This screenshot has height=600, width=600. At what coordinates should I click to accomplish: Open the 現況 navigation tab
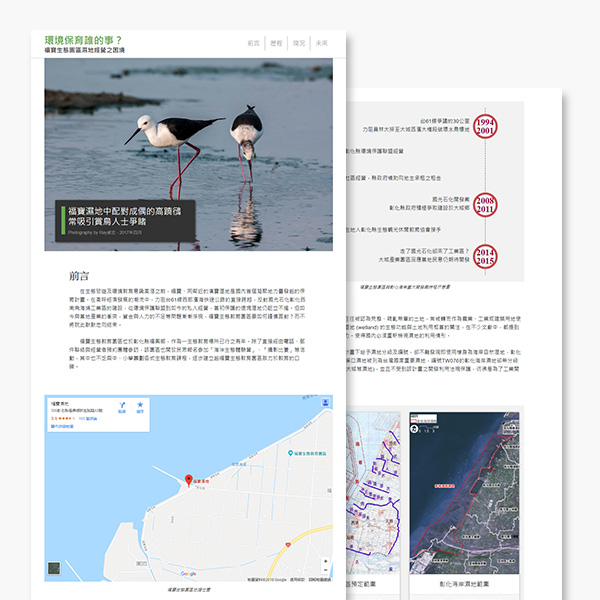point(299,44)
